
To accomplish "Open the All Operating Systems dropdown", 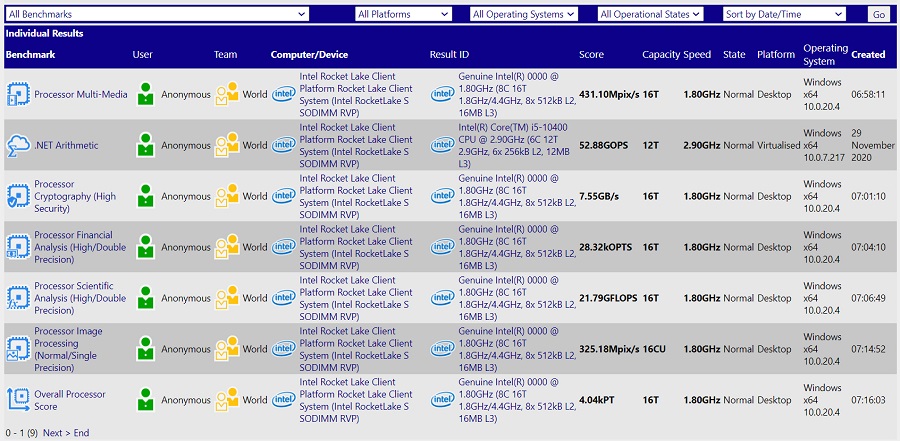I will [x=523, y=14].
